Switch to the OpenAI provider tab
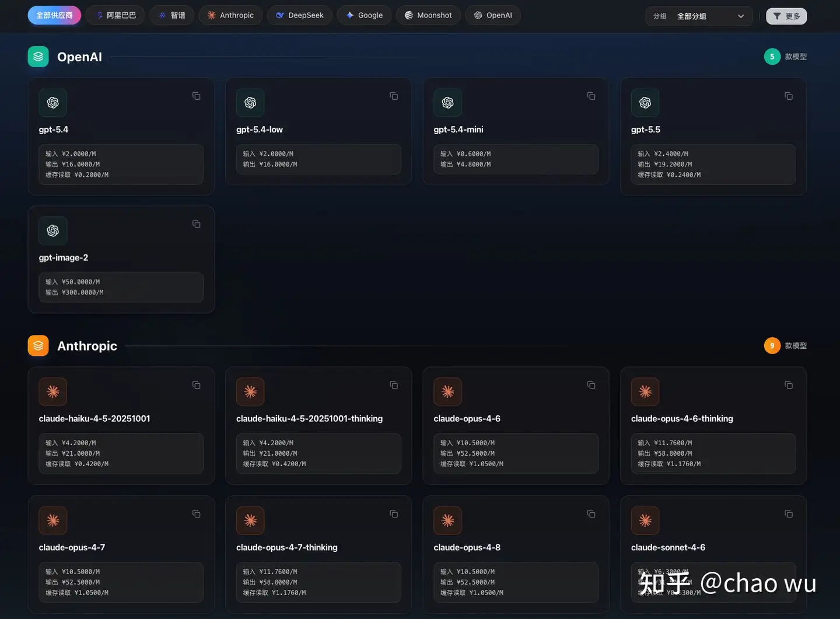The image size is (840, 619). (493, 15)
